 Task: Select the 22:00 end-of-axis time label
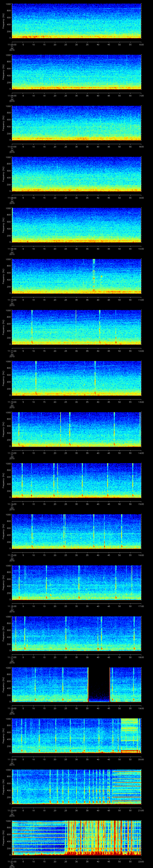[141, 861]
